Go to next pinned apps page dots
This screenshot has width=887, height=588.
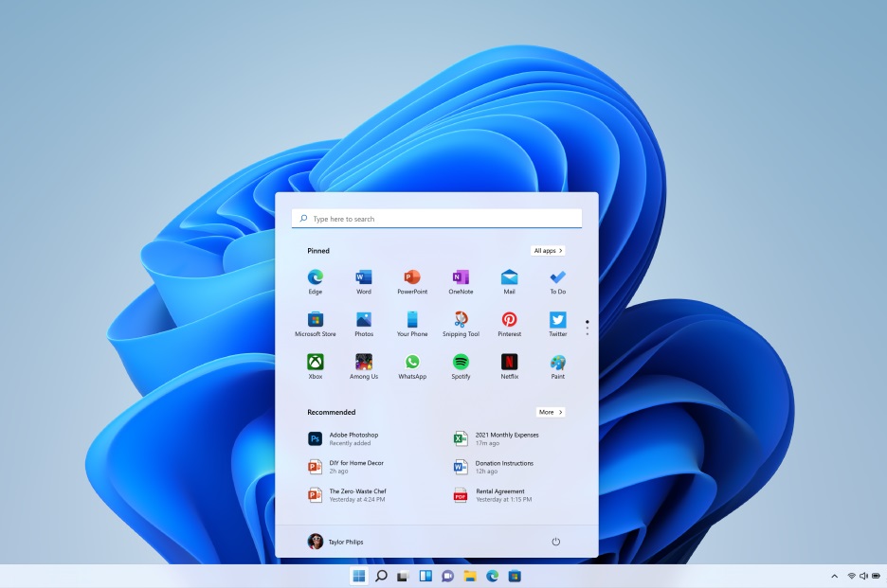[x=588, y=328]
